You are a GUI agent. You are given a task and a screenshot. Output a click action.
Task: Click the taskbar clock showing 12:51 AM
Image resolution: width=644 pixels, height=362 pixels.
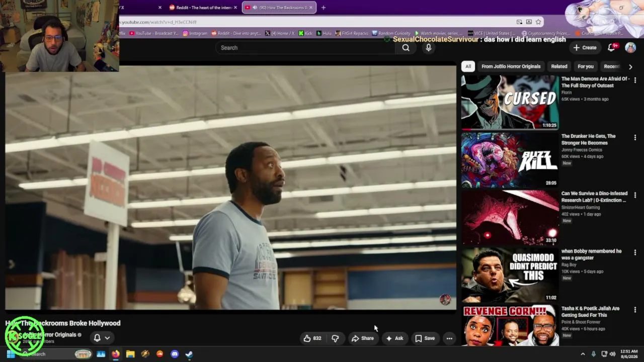629,354
